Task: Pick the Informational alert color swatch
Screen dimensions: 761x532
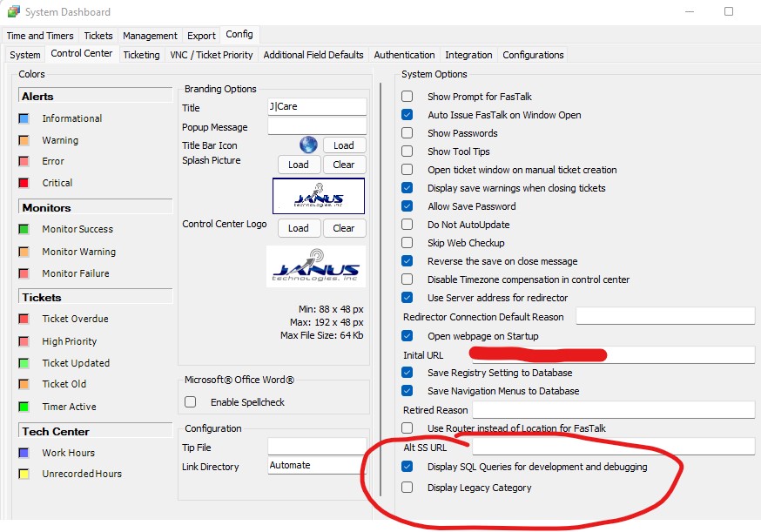Action: 24,118
